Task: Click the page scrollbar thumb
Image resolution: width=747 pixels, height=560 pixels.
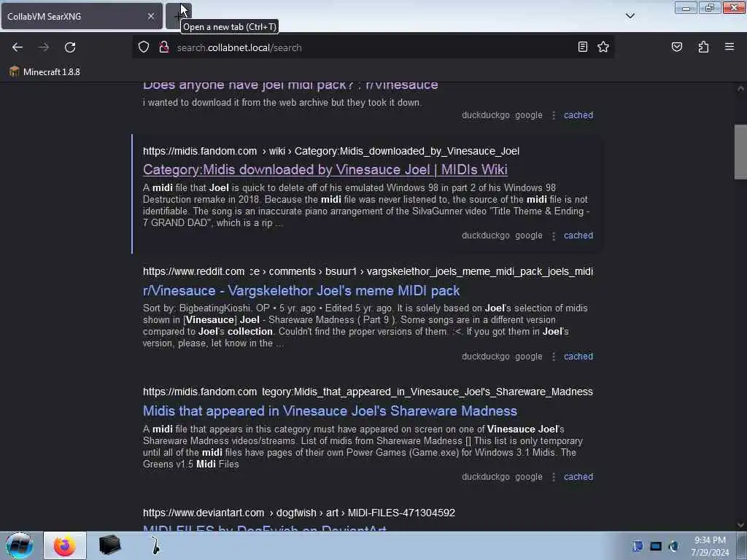Action: coord(740,152)
